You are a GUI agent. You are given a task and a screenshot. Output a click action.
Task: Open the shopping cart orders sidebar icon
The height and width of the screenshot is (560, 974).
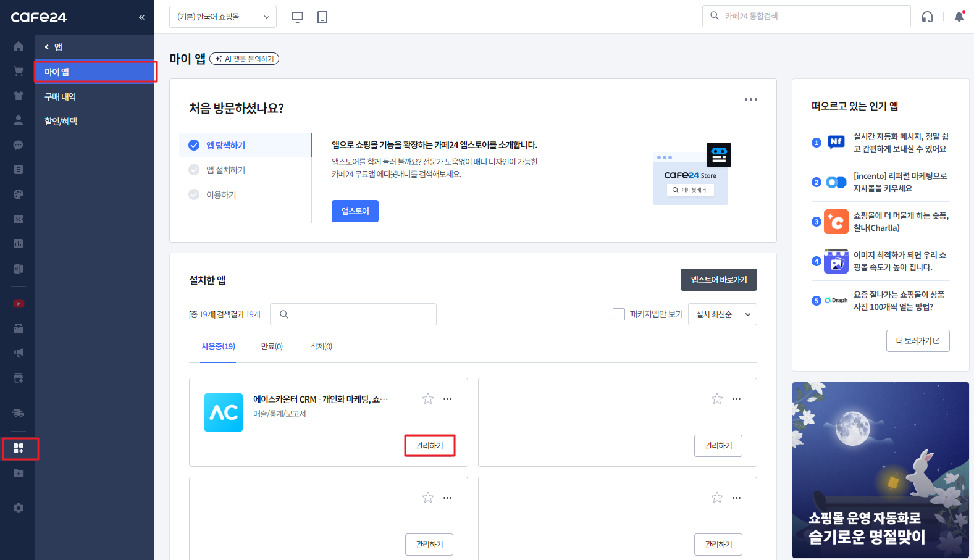(19, 71)
